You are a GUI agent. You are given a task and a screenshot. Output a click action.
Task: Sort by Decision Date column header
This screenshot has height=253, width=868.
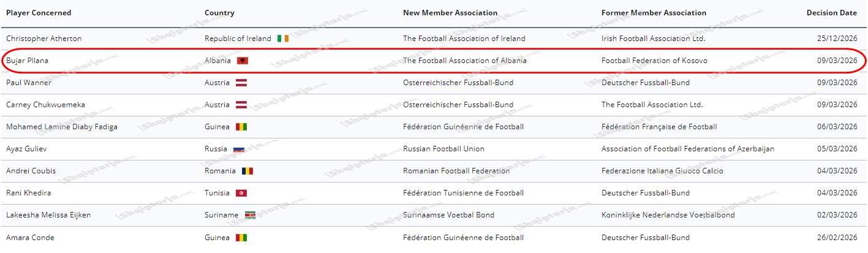[x=831, y=13]
